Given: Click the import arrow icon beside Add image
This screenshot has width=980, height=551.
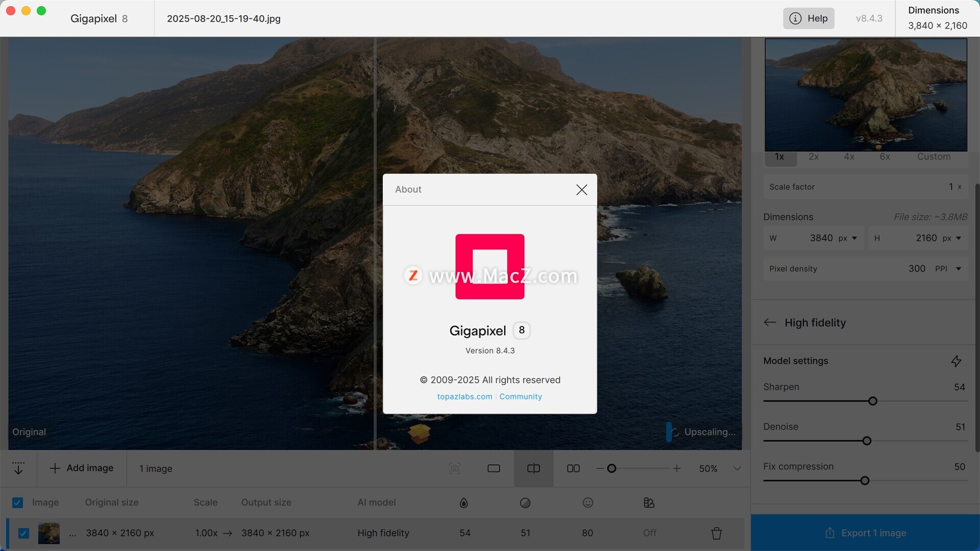Looking at the screenshot, I should click(x=18, y=468).
